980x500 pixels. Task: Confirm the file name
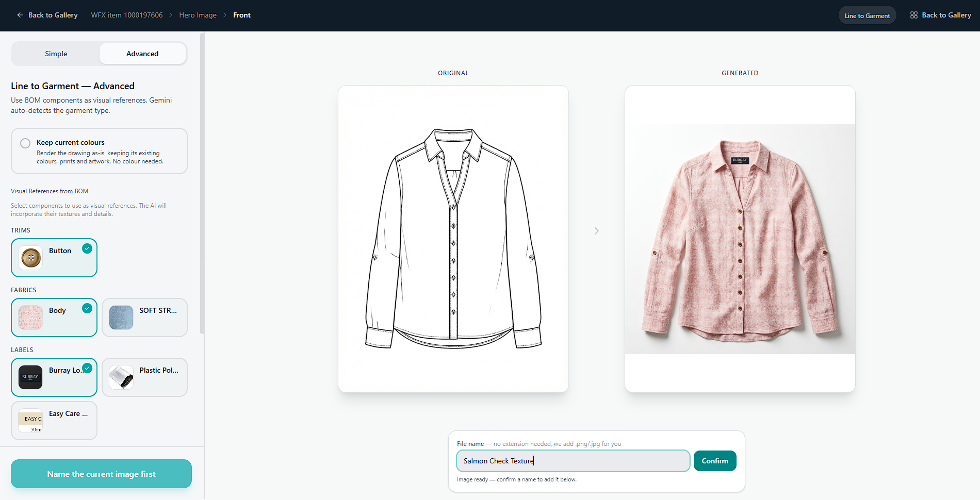(x=715, y=461)
